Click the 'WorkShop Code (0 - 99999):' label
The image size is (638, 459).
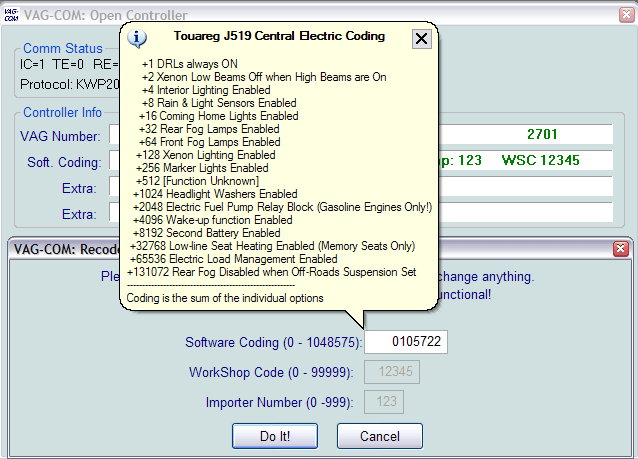click(271, 372)
